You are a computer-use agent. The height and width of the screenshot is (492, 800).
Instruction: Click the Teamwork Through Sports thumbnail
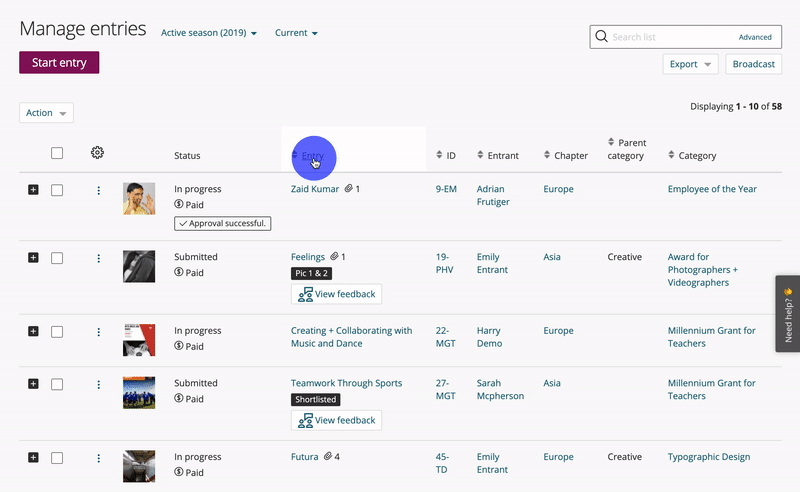(139, 392)
